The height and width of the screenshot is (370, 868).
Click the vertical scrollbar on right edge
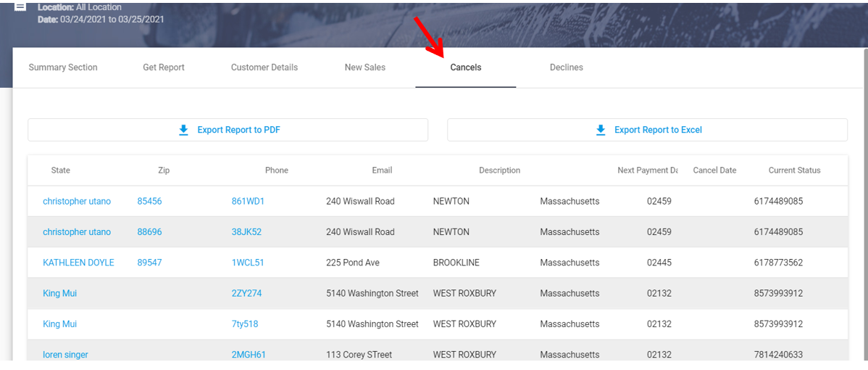coord(865,203)
